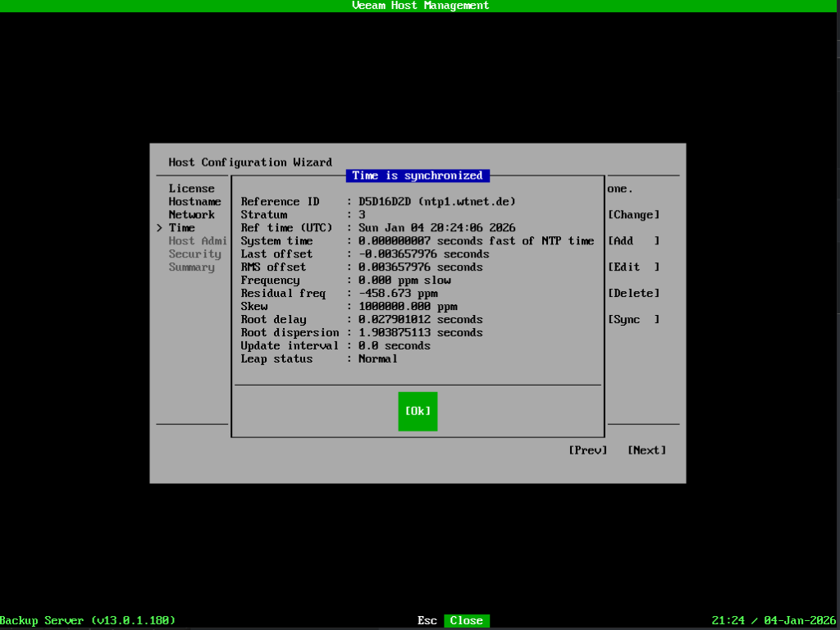This screenshot has width=840, height=630.
Task: Select the License wizard step
Action: [x=191, y=189]
